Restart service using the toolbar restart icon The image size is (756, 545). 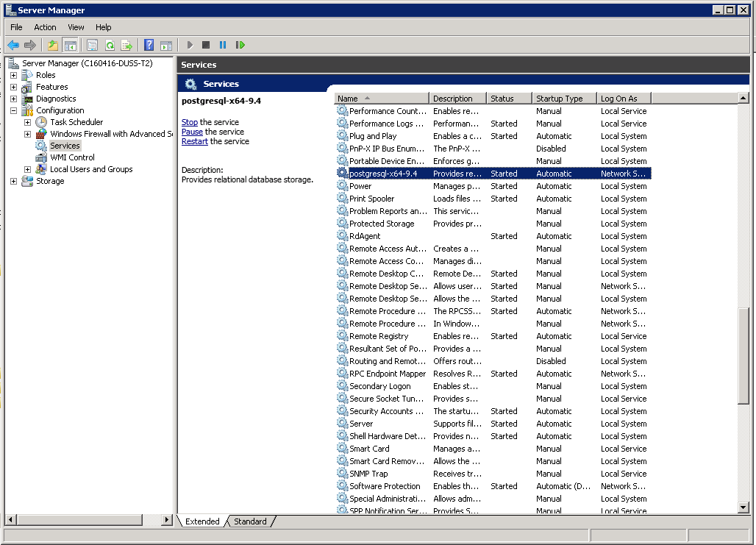pos(240,45)
